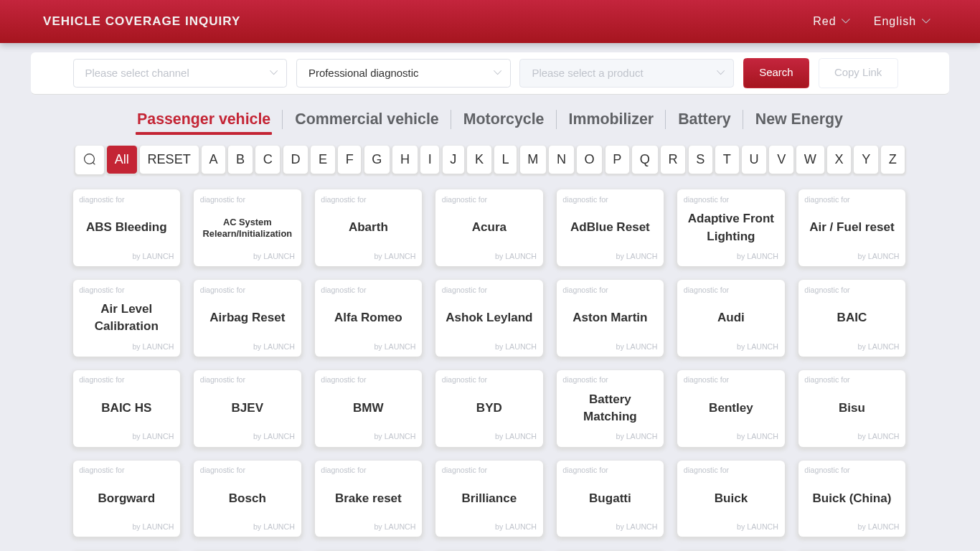
Task: Filter brands by letter A
Action: point(213,159)
